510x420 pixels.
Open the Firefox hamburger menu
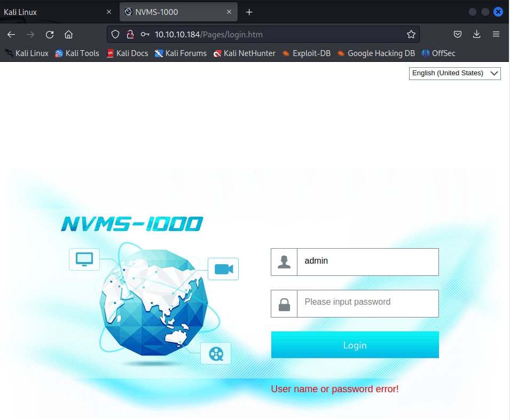click(496, 34)
